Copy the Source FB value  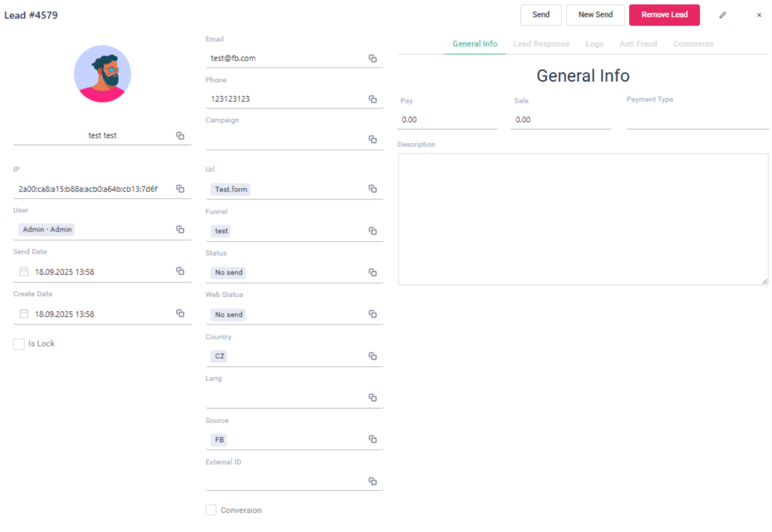pyautogui.click(x=372, y=439)
